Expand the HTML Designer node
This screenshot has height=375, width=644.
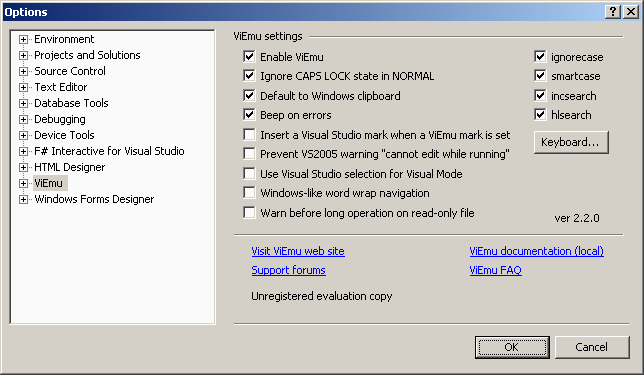click(23, 168)
